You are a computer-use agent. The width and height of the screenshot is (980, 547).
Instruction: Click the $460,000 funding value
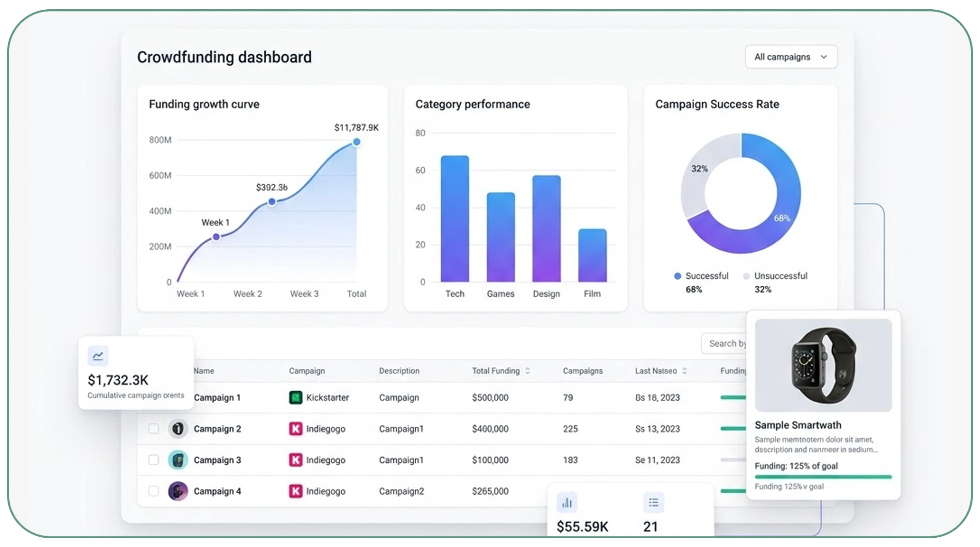click(490, 429)
